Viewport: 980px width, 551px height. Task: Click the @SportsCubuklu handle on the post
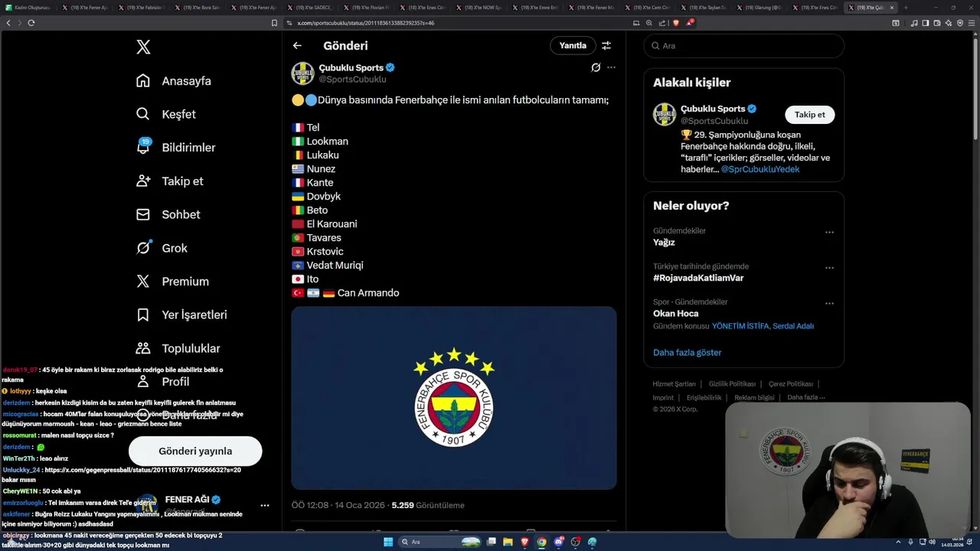pos(352,80)
